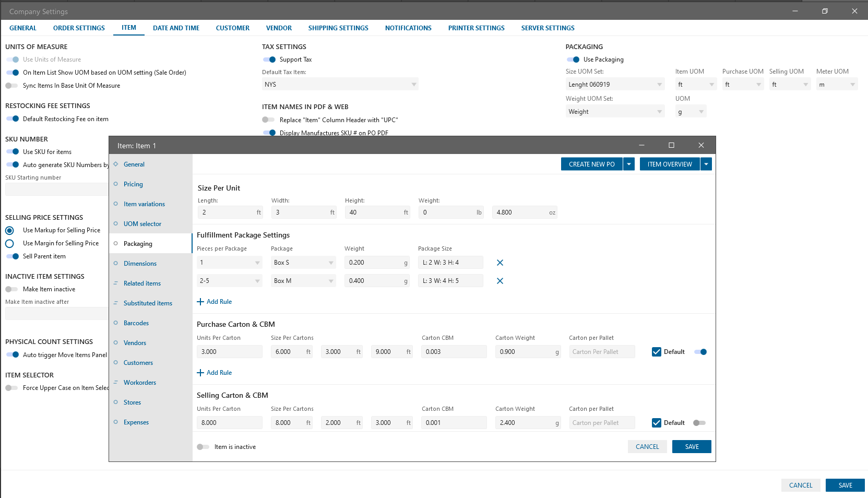Click plus icon under Fulfillment Package Settings
Screen dimensions: 868x498
click(200, 302)
